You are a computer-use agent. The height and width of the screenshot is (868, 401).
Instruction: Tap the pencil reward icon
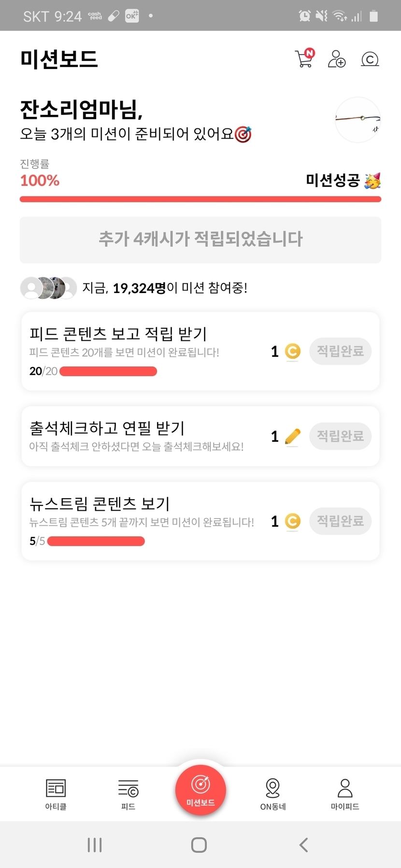pos(292,436)
